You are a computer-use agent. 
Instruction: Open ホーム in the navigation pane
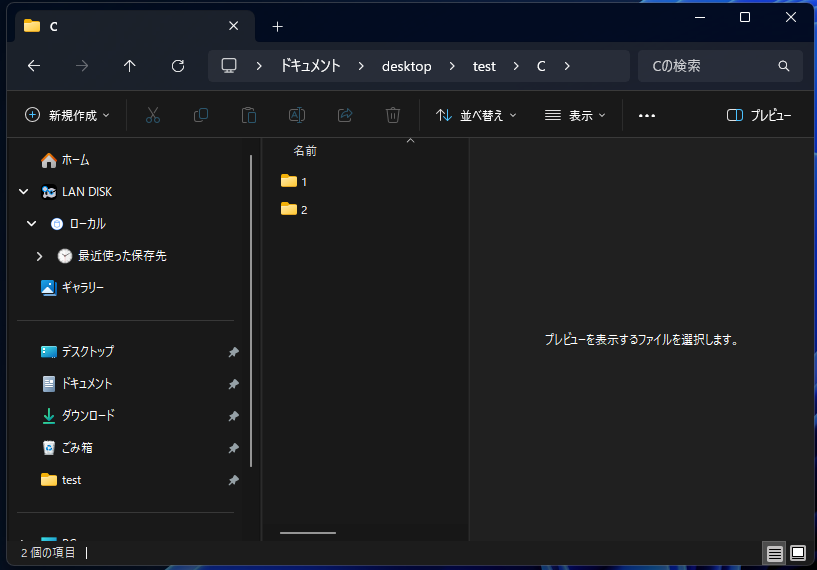(76, 160)
